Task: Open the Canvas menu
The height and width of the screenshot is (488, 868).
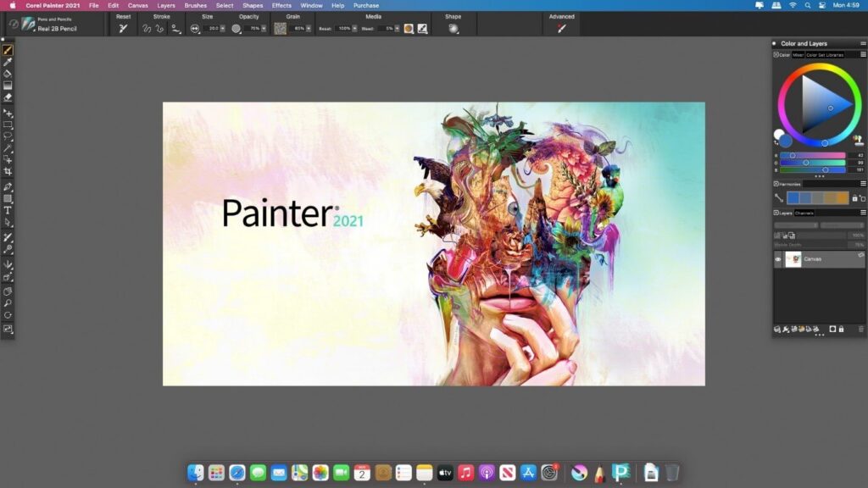Action: coord(138,6)
